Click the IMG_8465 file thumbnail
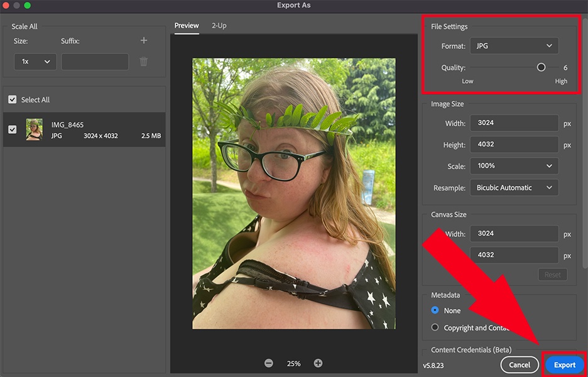Viewport: 588px width, 377px height. point(33,129)
